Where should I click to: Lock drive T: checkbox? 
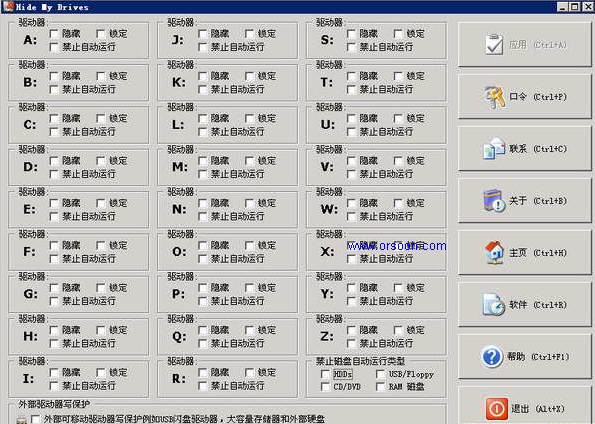pyautogui.click(x=398, y=76)
